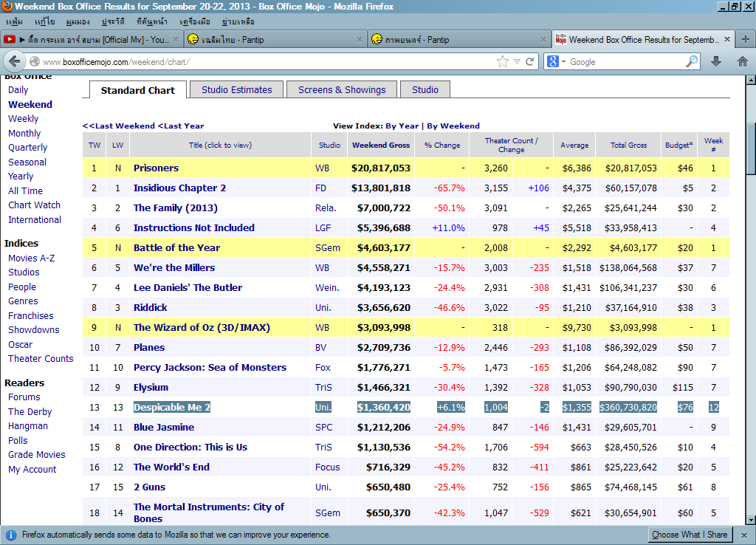Click the site identity globe icon

coord(35,62)
